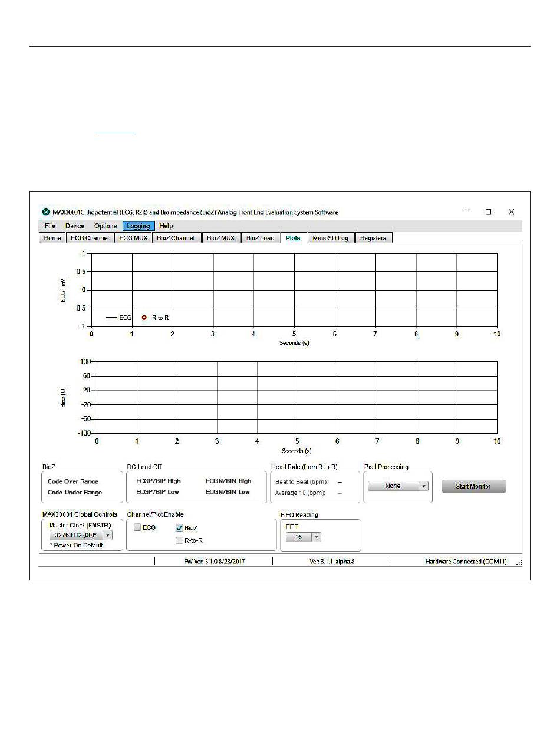Switch to the ECG Channel tab

coord(90,238)
